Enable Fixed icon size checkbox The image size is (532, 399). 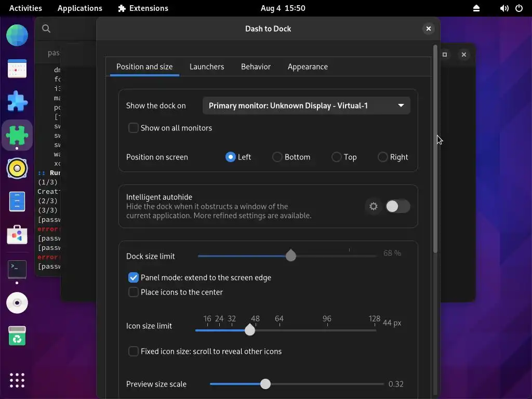coord(134,351)
